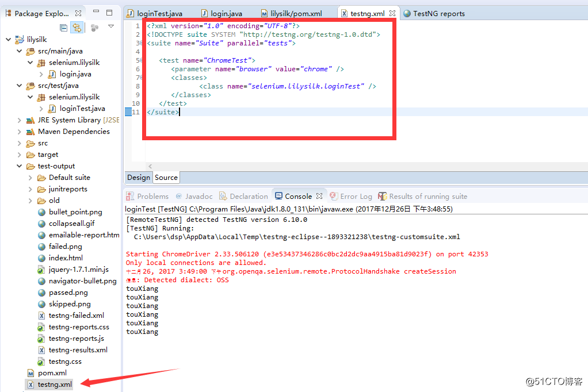The height and width of the screenshot is (392, 588).
Task: Expand the junitreports folder
Action: [30, 189]
